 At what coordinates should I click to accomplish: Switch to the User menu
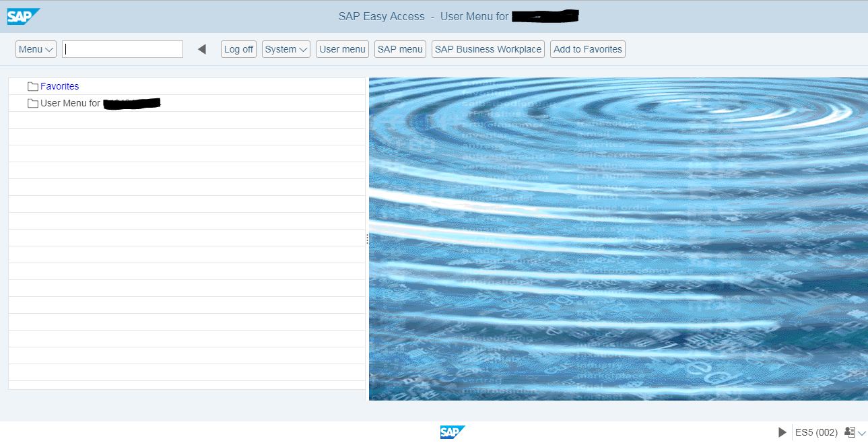(342, 49)
